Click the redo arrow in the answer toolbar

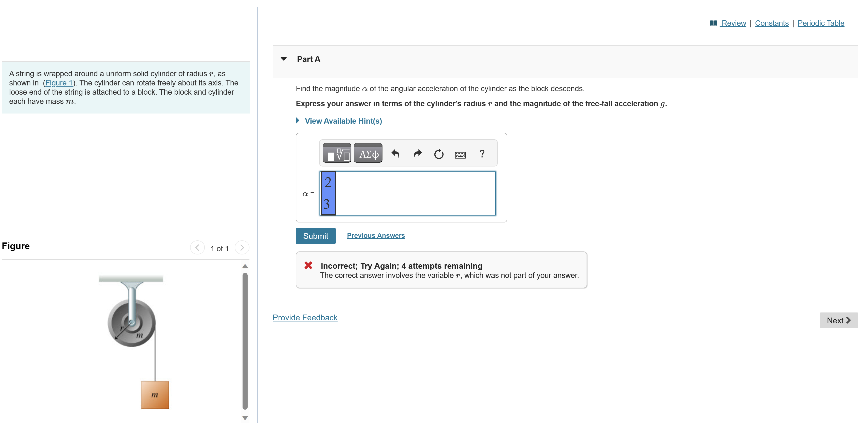(x=417, y=154)
